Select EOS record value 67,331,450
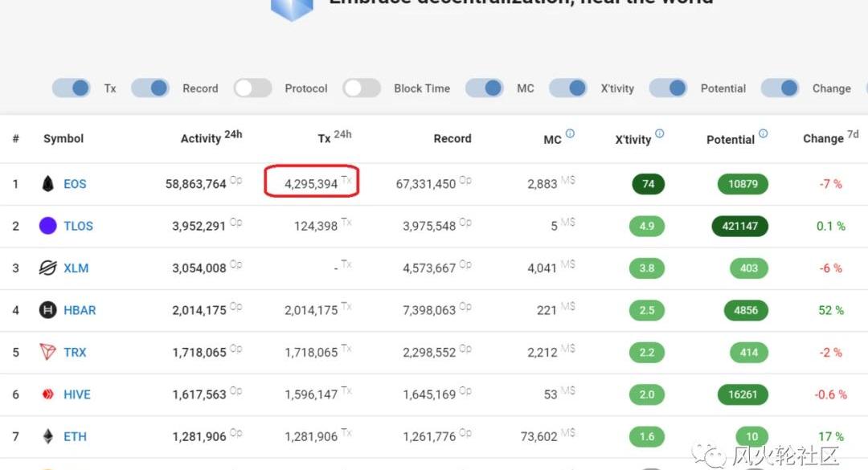 pyautogui.click(x=426, y=184)
